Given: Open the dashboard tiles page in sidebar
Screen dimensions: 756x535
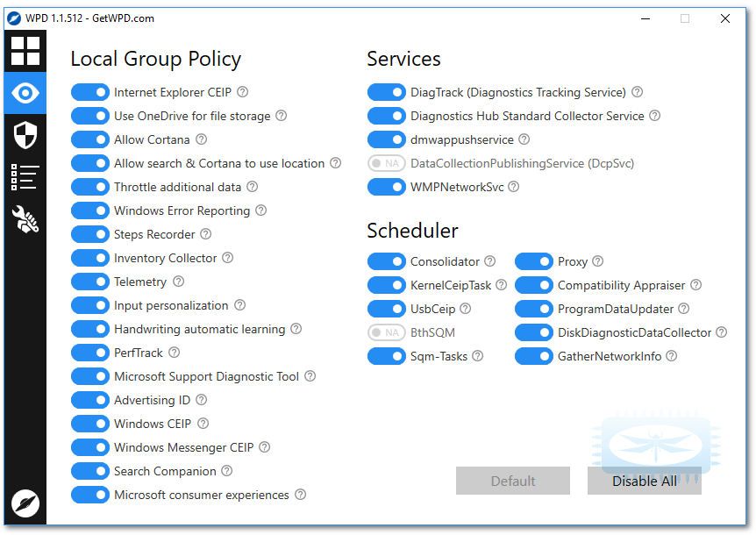Looking at the screenshot, I should tap(25, 51).
